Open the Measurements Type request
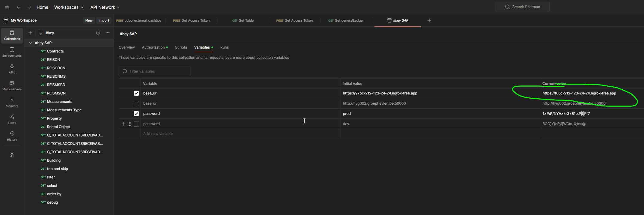 [64, 110]
